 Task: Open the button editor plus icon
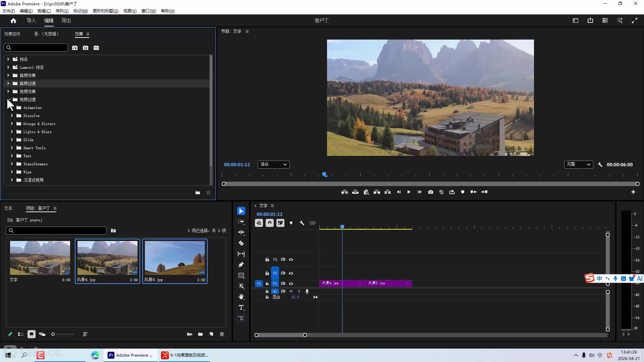pyautogui.click(x=633, y=192)
